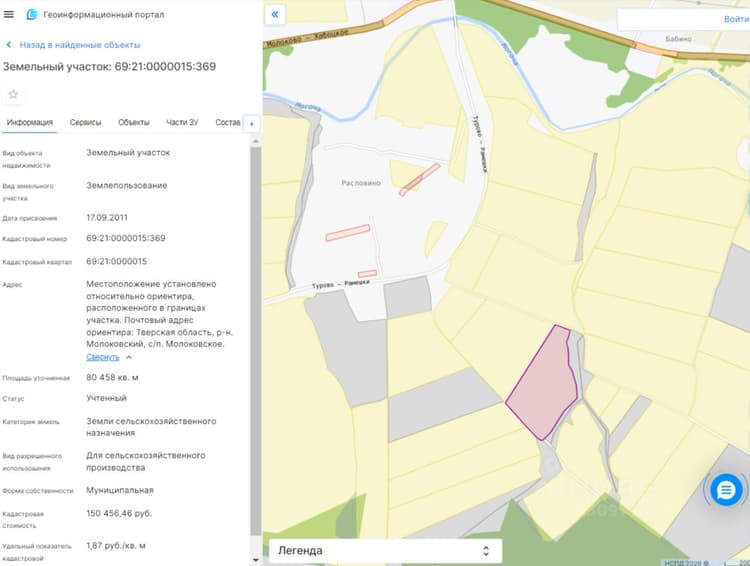Open the chat support bubble icon
Image resolution: width=750 pixels, height=566 pixels.
tap(726, 490)
